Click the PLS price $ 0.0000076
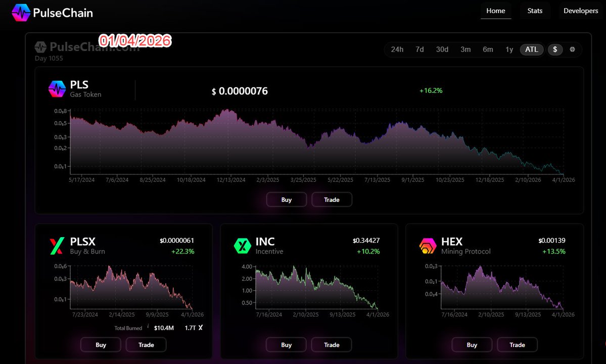This screenshot has height=364, width=606. (240, 91)
